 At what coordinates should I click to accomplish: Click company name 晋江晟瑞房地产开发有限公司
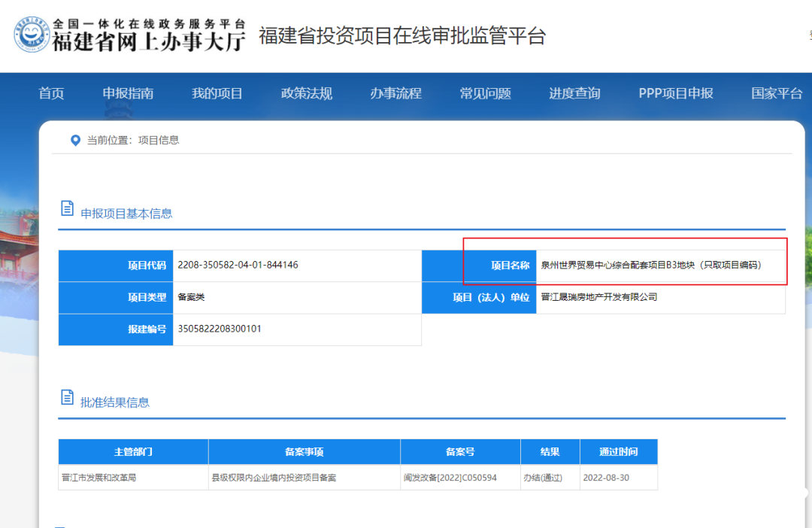[599, 297]
